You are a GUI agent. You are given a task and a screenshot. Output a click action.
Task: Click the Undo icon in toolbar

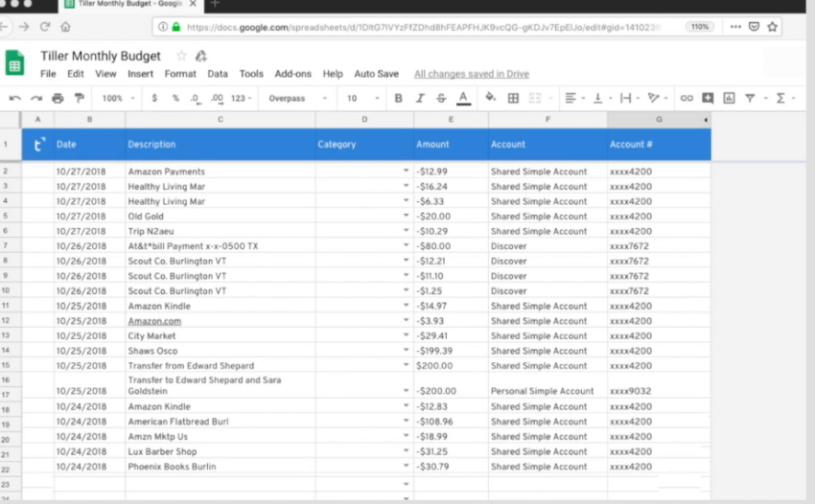[x=14, y=98]
